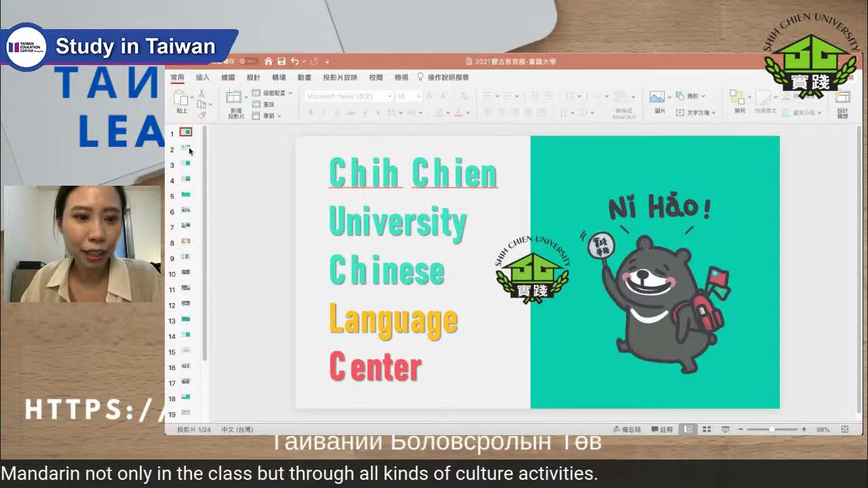Open the Microsoft YaHei font name box
This screenshot has width=868, height=488.
[x=349, y=96]
